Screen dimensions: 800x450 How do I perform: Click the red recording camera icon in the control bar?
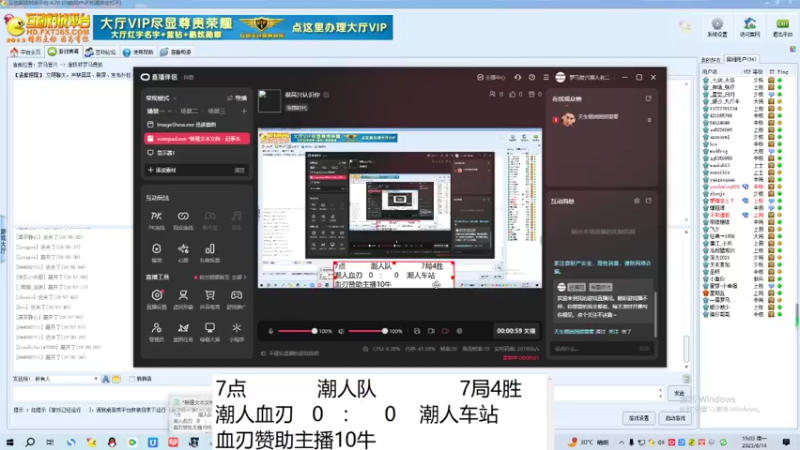[x=445, y=331]
